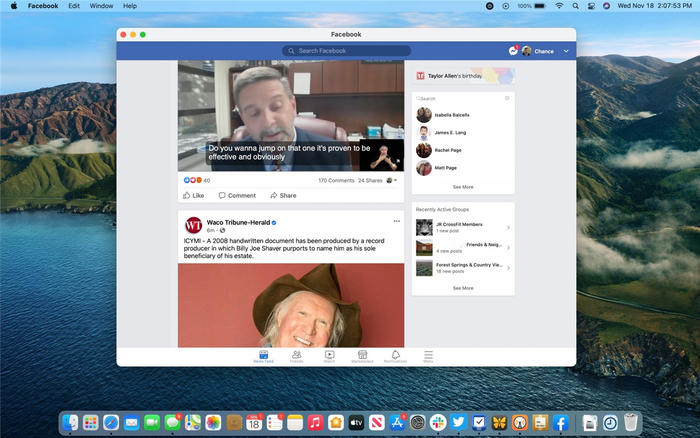Expand the JR CrossFit Members group chevron
This screenshot has height=438, width=700.
click(x=508, y=228)
